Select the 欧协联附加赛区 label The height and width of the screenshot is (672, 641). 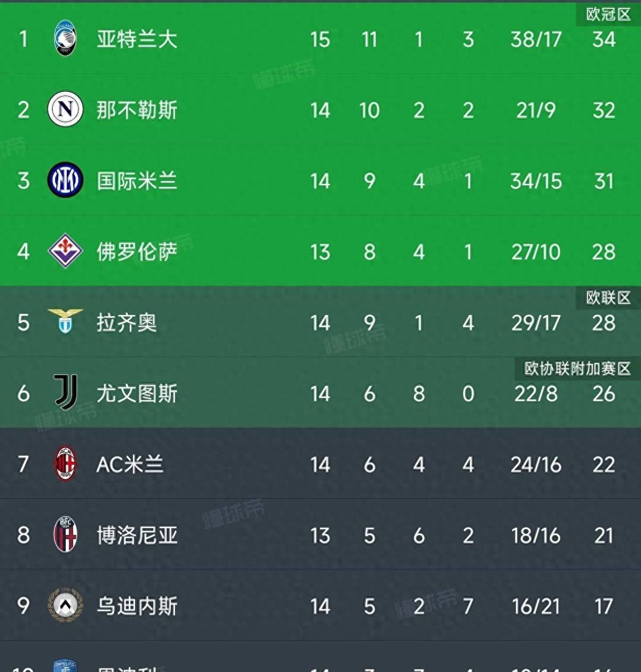click(577, 368)
